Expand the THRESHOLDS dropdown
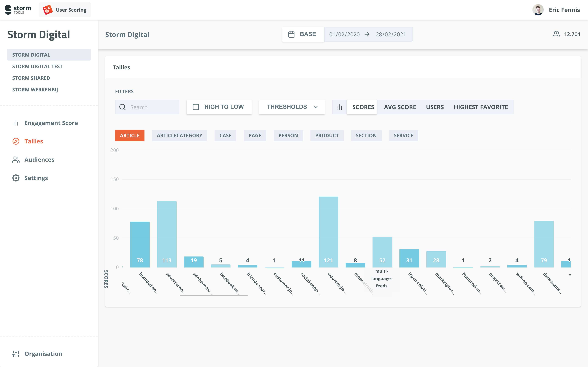Image resolution: width=588 pixels, height=367 pixels. 292,107
